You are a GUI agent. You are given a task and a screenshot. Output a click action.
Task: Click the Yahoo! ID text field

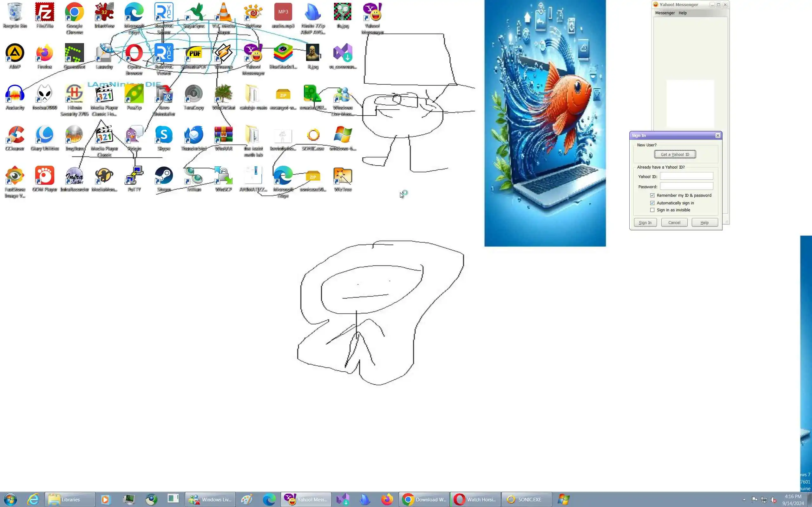[x=686, y=176]
